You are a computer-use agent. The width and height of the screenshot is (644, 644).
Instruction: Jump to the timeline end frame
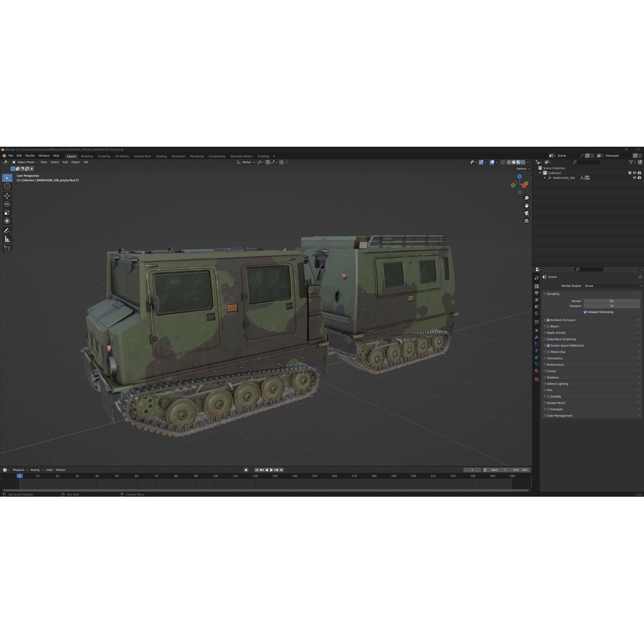281,470
